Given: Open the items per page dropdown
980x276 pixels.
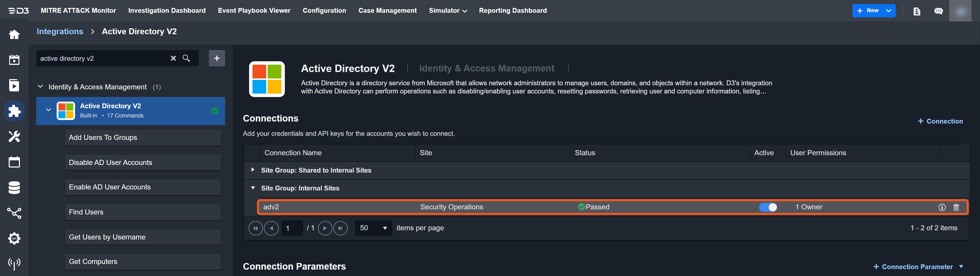Looking at the screenshot, I should tap(373, 228).
